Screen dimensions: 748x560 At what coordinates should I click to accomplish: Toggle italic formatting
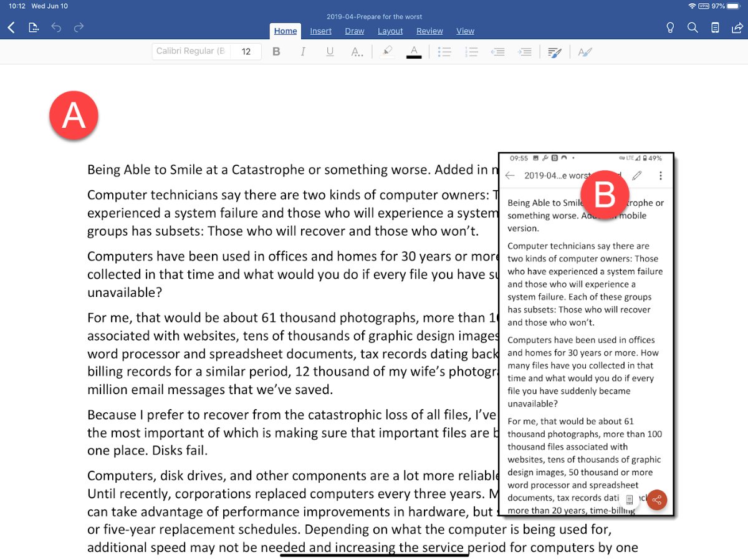(303, 52)
